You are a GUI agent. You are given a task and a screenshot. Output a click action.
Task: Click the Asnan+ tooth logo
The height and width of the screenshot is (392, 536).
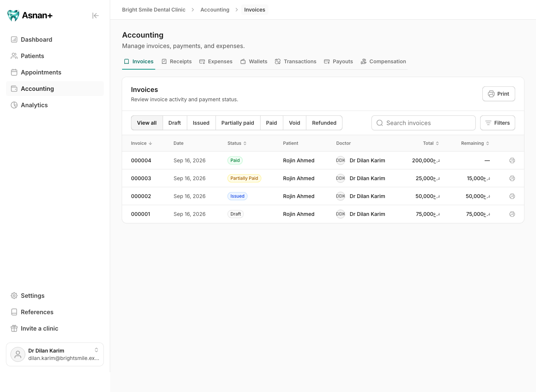[x=13, y=15]
